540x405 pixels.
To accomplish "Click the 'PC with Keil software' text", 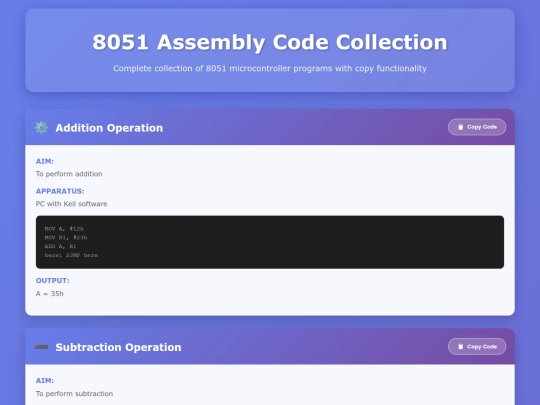I will coord(71,204).
